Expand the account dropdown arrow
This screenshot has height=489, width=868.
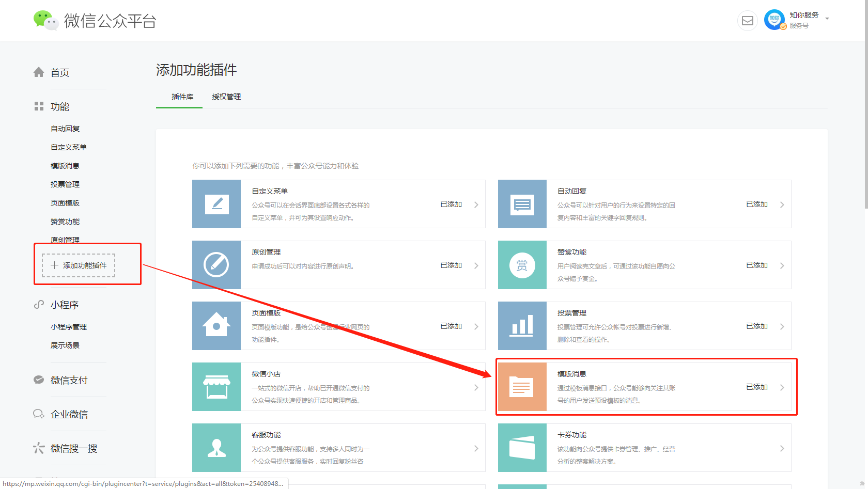[827, 19]
